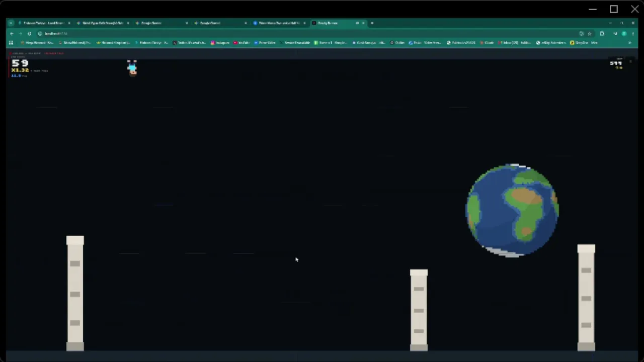Screen dimensions: 644x362
Task: Switch to the Prime Video tab
Action: pos(280,23)
